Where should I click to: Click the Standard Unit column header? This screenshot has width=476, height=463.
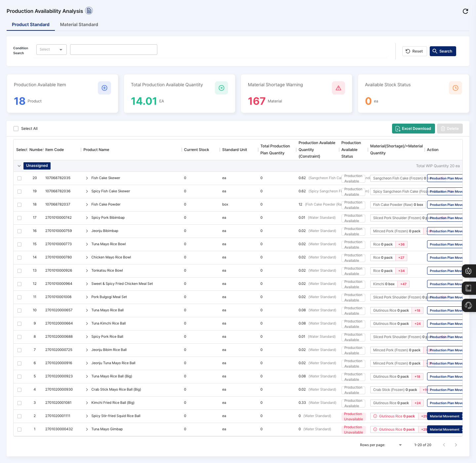(x=235, y=150)
